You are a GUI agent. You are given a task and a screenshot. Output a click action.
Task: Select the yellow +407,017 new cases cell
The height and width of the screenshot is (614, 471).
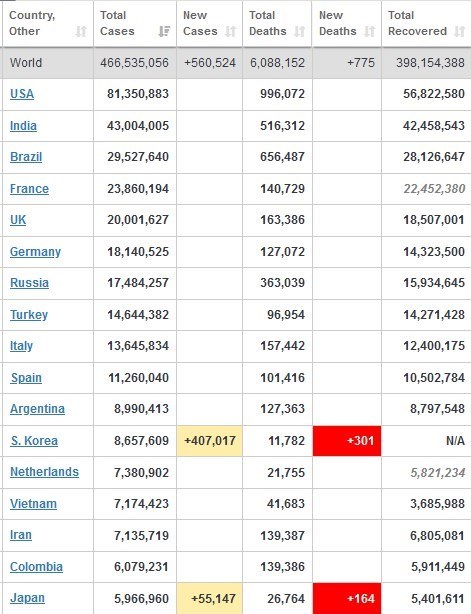209,441
